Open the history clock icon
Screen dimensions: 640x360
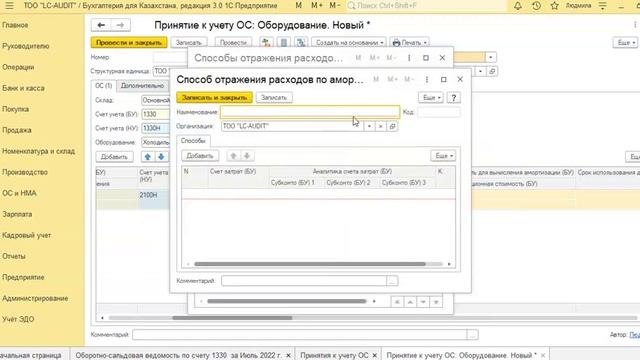click(x=536, y=6)
